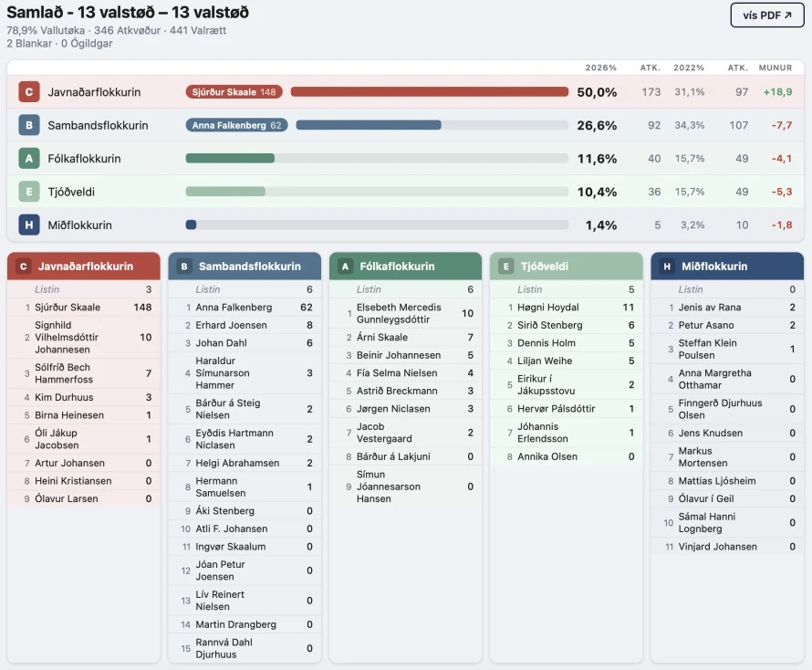Select the Sjúrður Skaale 148 pill
Image resolution: width=812 pixels, height=670 pixels.
click(234, 92)
